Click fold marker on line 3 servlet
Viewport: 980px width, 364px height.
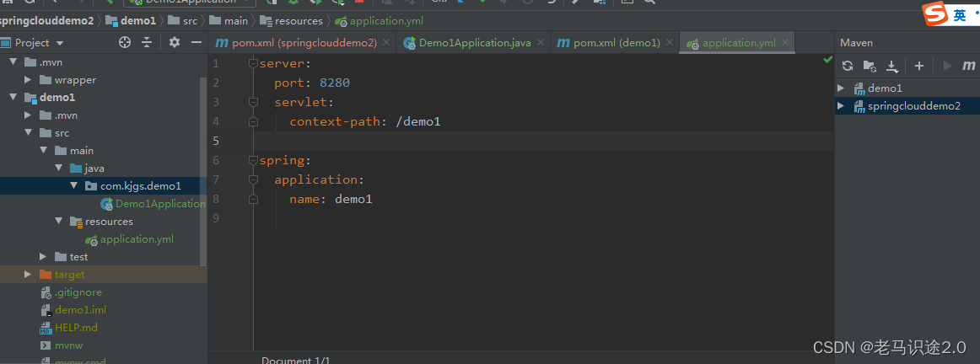tap(253, 102)
